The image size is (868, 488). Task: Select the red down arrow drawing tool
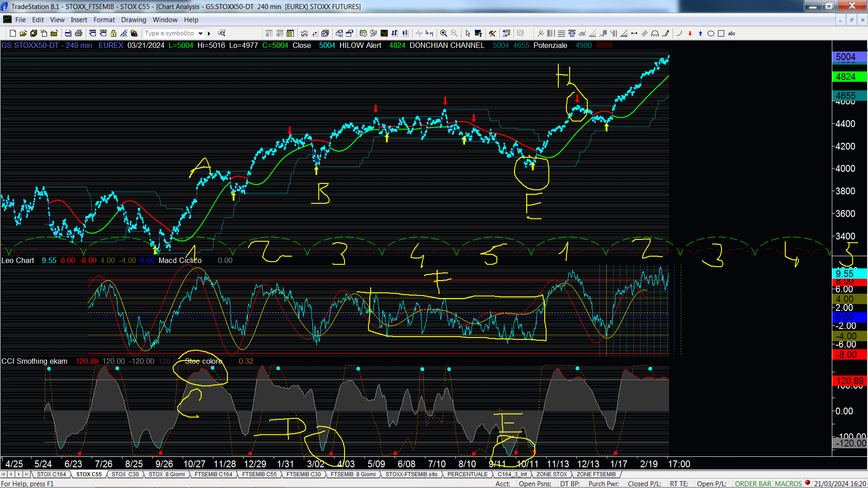click(x=690, y=33)
